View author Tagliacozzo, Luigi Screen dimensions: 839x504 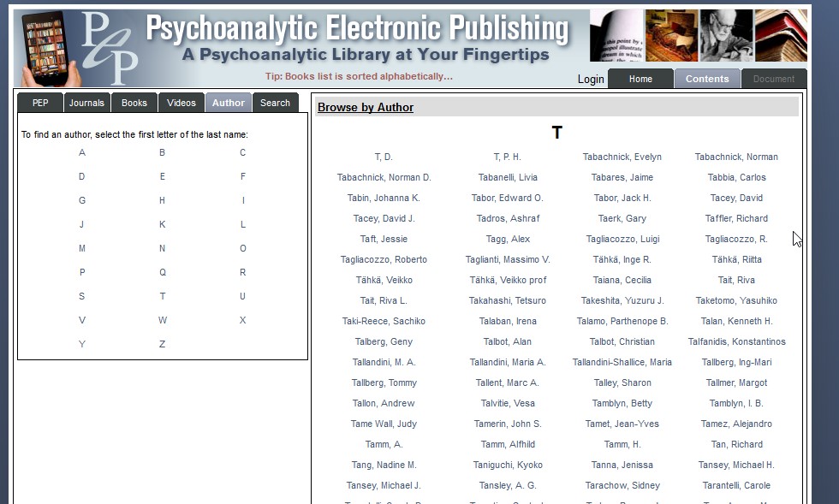pos(622,239)
